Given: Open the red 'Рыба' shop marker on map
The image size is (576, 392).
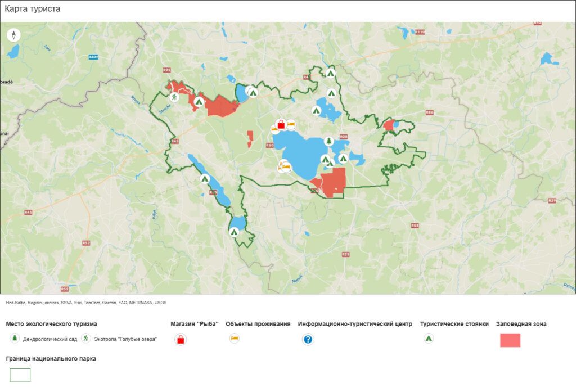Looking at the screenshot, I should 281,124.
